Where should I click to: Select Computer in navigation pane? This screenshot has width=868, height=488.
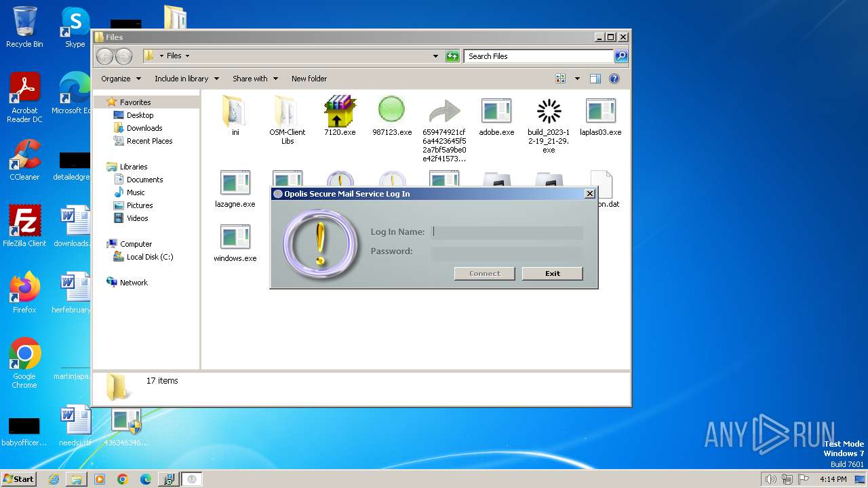click(x=136, y=244)
